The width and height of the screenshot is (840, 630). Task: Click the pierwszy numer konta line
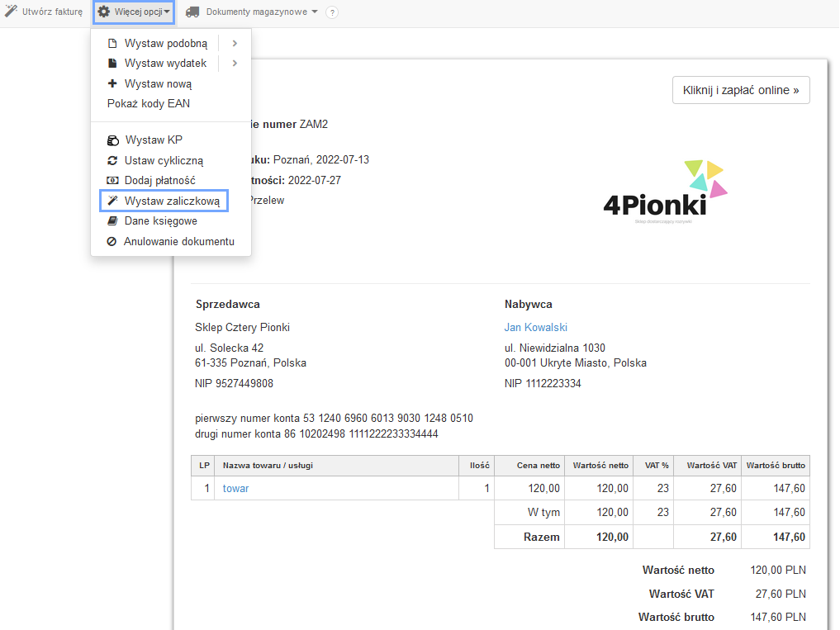[335, 419]
